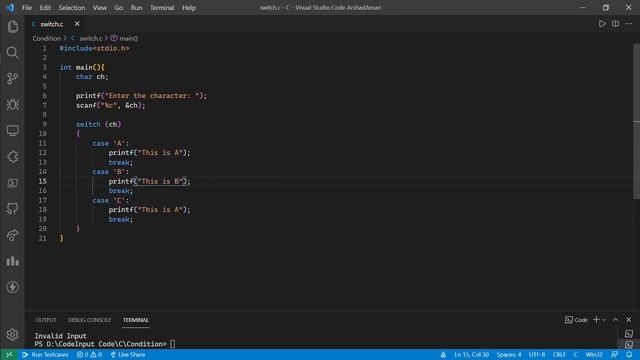Change end of line sequence CRLF
The width and height of the screenshot is (640, 360).
(x=559, y=355)
